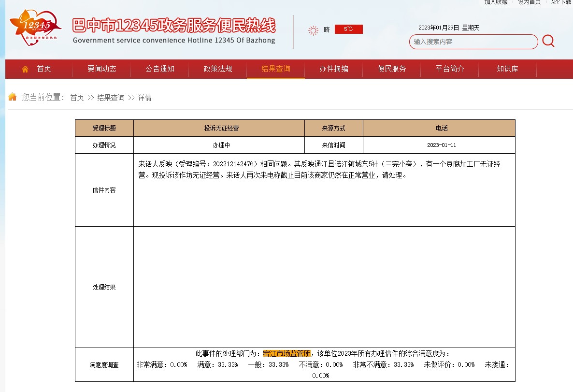Click the 未做评价: 0.00% value

[x=449, y=365]
